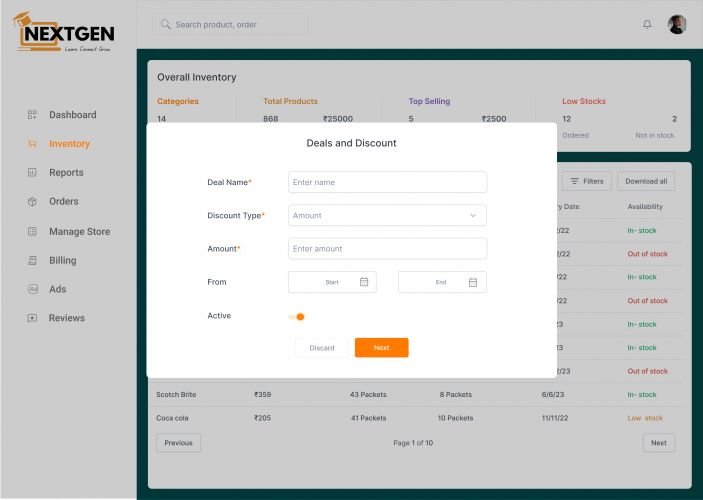Viewport: 703px width, 500px height.
Task: Click the Download all button
Action: coord(646,181)
